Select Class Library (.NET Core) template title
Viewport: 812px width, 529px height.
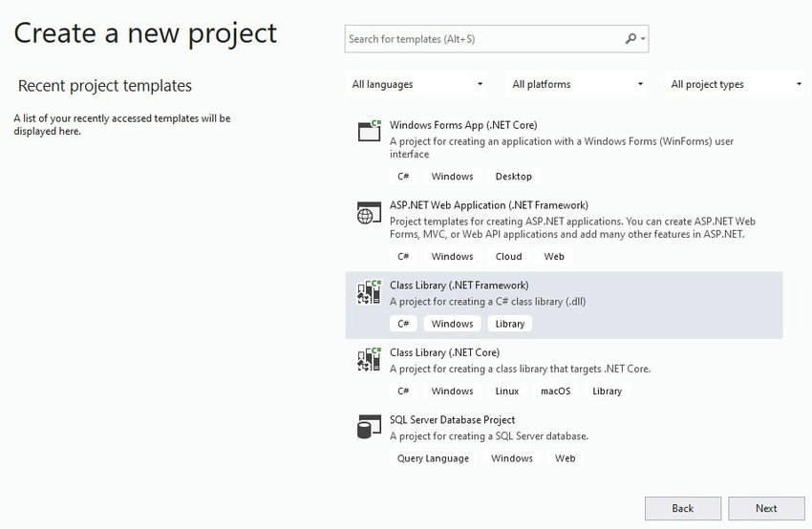pyautogui.click(x=445, y=352)
